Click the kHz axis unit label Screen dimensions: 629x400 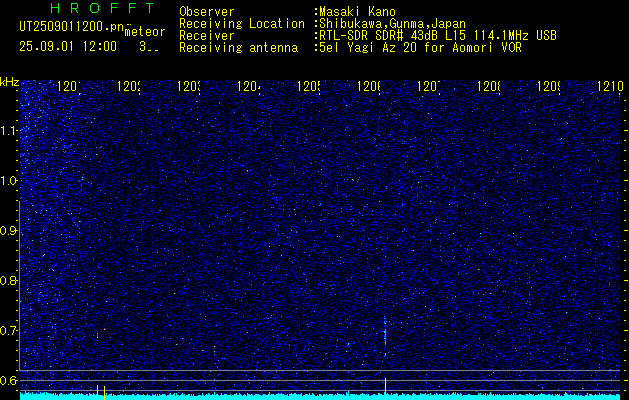click(x=10, y=82)
